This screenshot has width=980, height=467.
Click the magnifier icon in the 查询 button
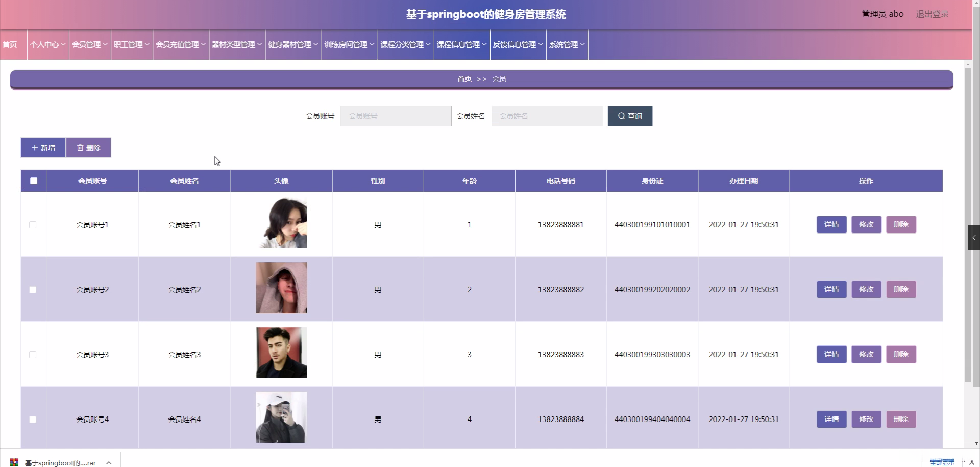(621, 116)
